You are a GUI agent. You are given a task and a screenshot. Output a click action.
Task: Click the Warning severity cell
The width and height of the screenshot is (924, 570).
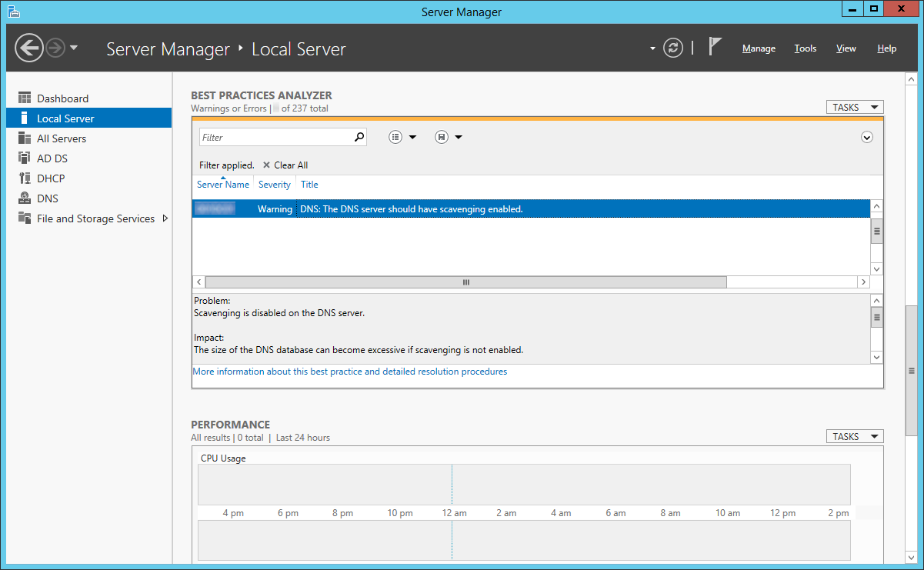(x=275, y=209)
